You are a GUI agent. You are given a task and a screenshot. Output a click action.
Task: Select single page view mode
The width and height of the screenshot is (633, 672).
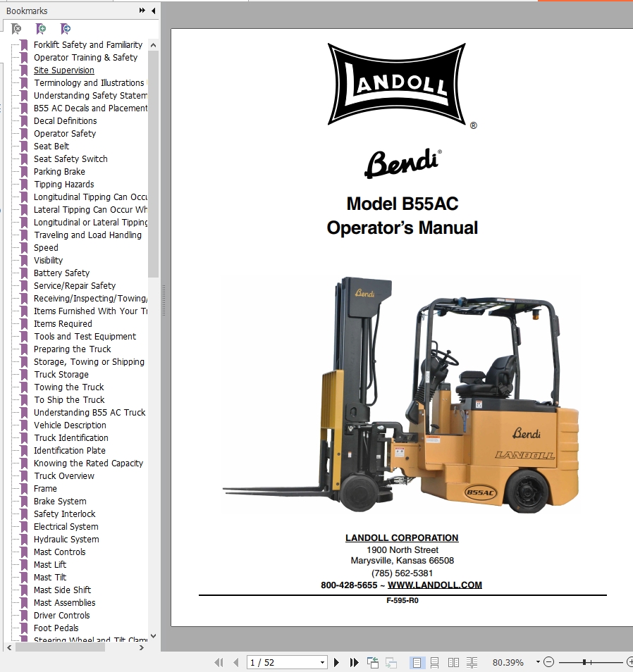pos(417,663)
